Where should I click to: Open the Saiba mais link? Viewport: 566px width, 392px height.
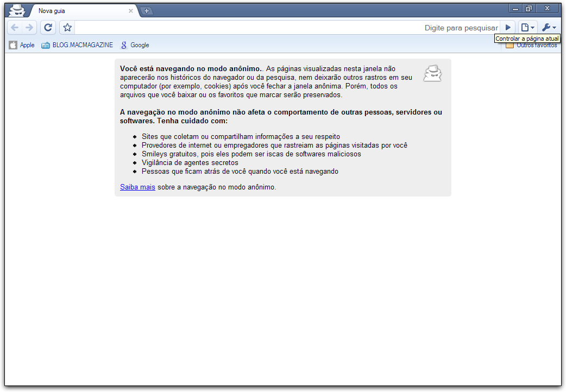[x=137, y=187]
